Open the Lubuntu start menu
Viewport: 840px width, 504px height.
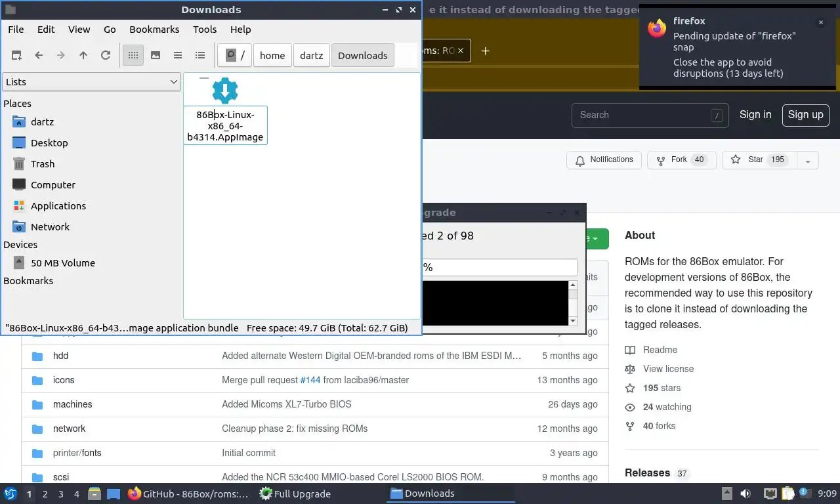pos(10,493)
